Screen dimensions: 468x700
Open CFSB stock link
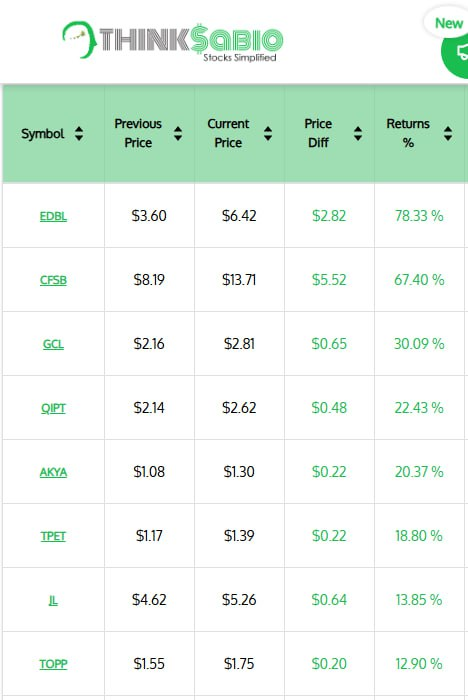pyautogui.click(x=53, y=280)
